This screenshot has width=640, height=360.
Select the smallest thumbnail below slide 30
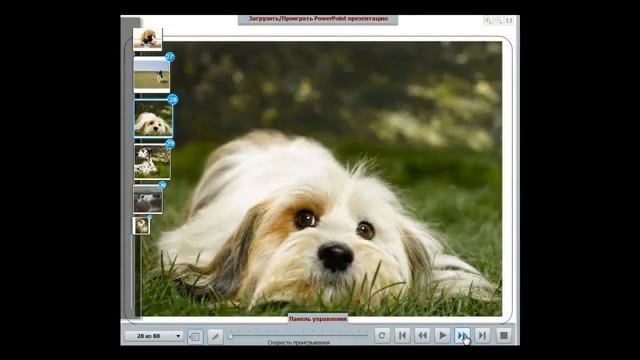(141, 226)
